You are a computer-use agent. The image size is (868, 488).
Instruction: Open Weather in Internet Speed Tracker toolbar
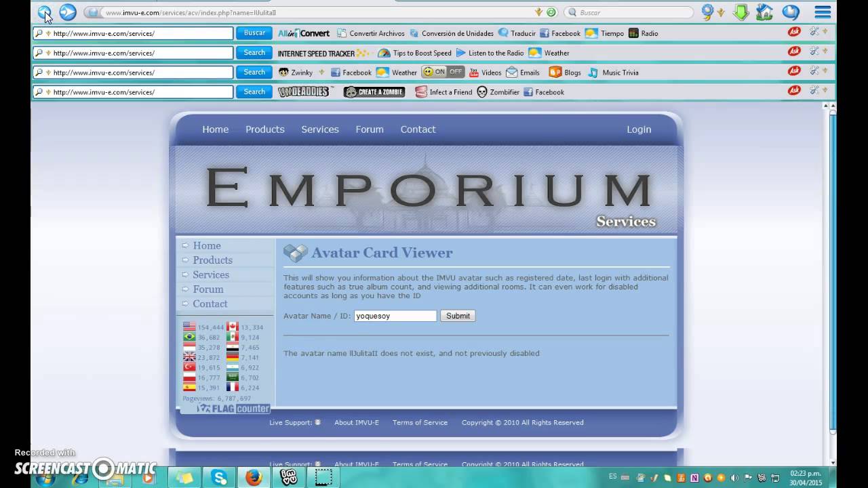click(x=549, y=53)
